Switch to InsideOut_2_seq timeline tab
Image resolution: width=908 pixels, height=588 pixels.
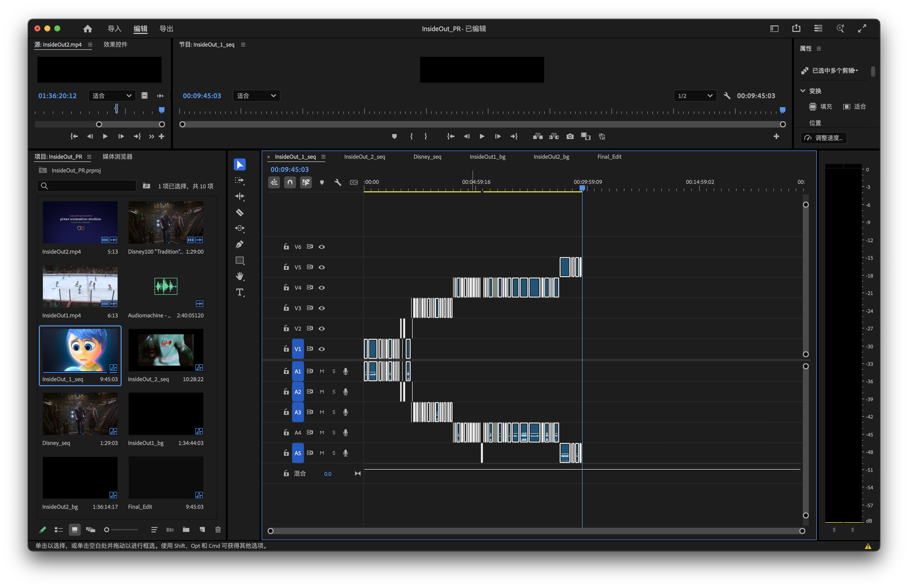364,157
